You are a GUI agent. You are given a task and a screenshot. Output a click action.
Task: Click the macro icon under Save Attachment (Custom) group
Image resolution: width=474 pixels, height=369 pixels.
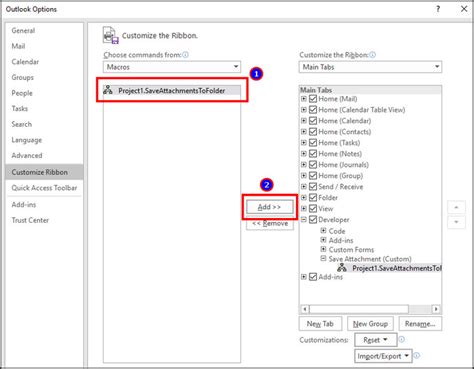[x=342, y=268]
